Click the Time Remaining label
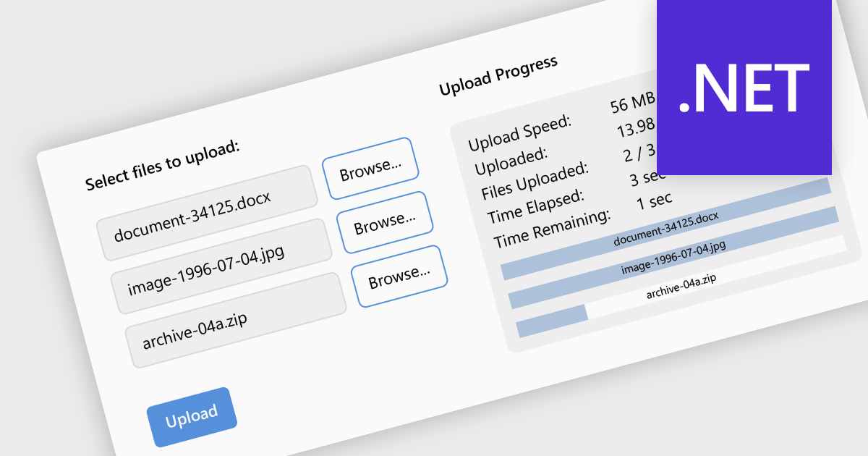Screen dimensions: 868x456 pos(551,227)
